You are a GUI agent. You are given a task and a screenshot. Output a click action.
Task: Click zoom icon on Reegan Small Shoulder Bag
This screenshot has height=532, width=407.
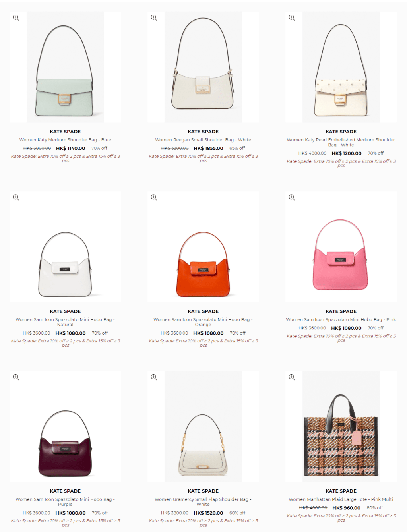click(x=154, y=18)
